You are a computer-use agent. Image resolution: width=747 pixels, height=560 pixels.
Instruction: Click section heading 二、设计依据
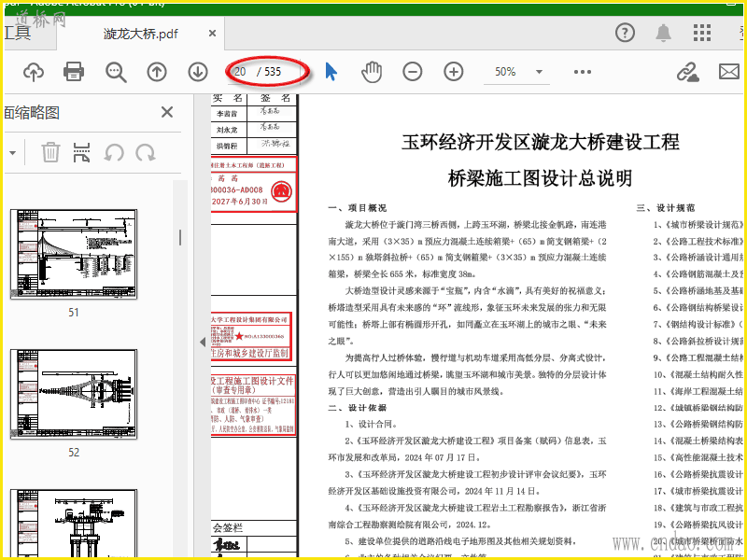click(358, 408)
